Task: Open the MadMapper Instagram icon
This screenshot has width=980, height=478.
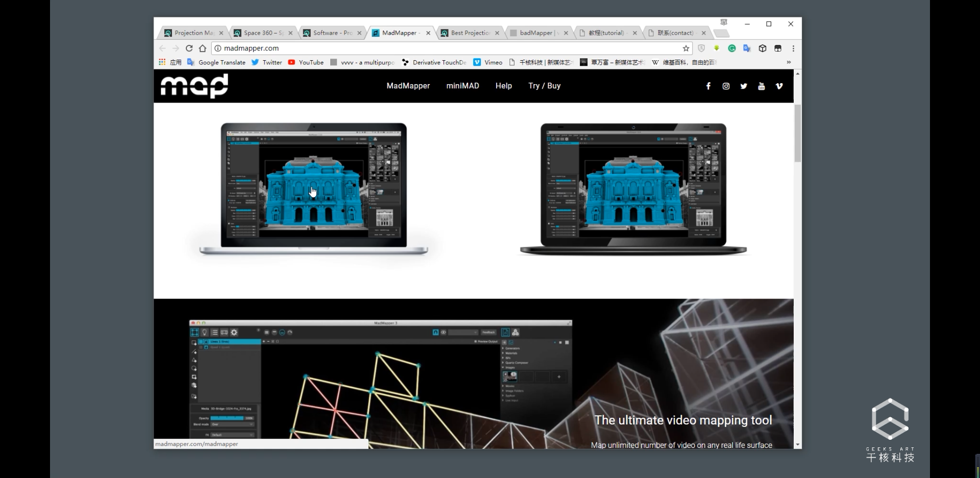Action: point(726,86)
